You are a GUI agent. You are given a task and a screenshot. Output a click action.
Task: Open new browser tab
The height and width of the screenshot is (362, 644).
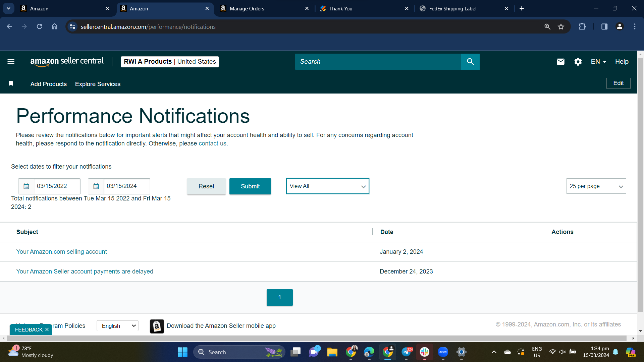tap(522, 8)
